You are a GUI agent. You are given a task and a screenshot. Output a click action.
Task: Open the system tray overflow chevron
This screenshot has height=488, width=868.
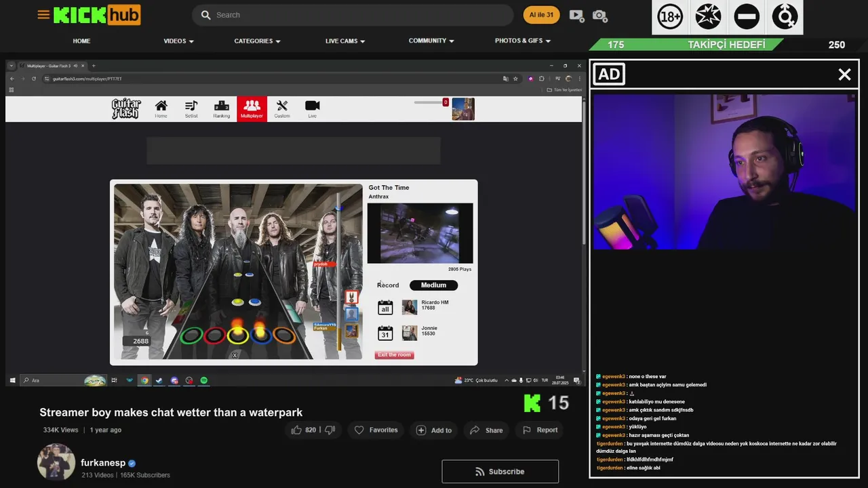(507, 380)
